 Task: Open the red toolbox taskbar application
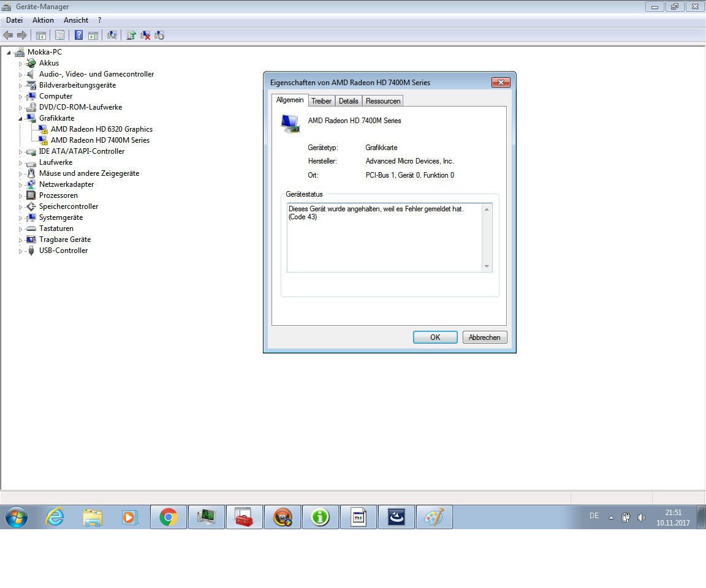point(244,517)
